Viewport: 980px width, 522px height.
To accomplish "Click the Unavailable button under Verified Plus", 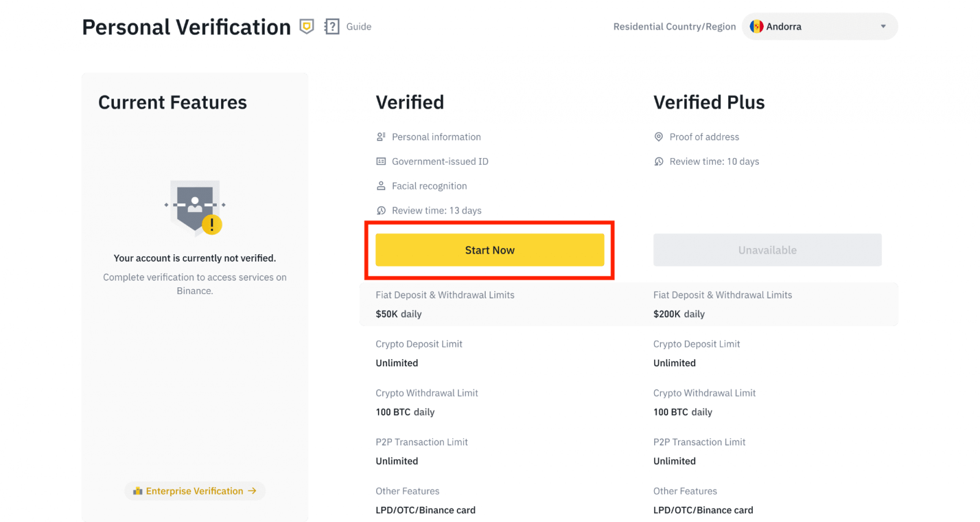I will pos(767,249).
